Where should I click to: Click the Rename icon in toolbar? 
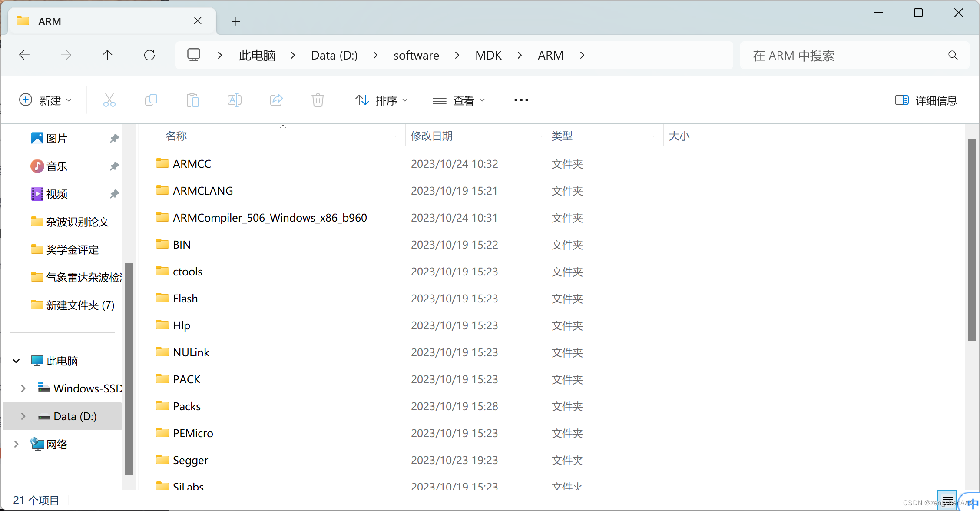pyautogui.click(x=234, y=100)
